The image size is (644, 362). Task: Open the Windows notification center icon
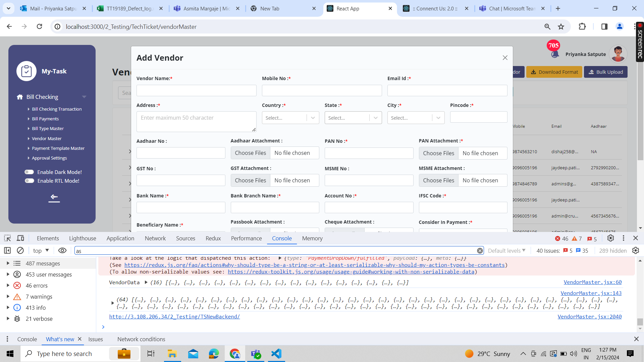point(630,354)
